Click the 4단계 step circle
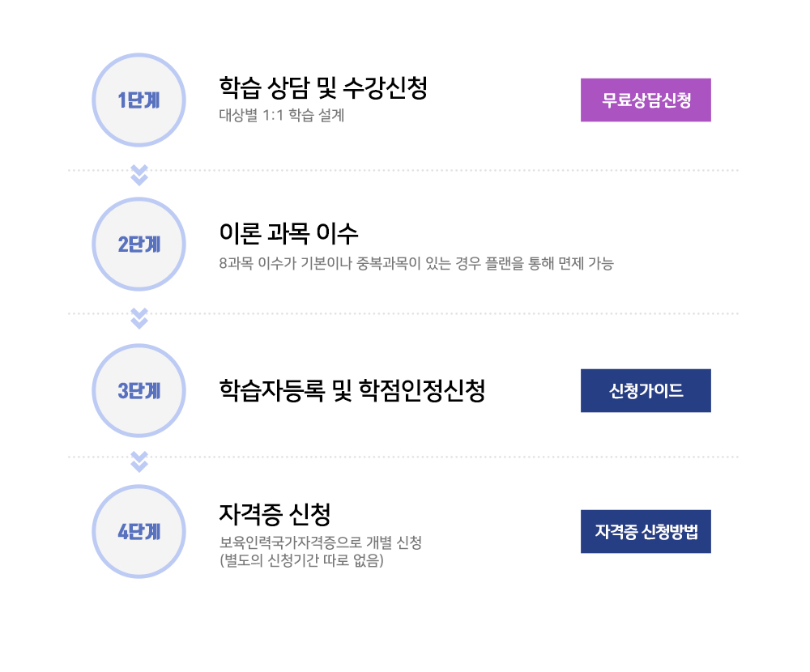 tap(139, 531)
